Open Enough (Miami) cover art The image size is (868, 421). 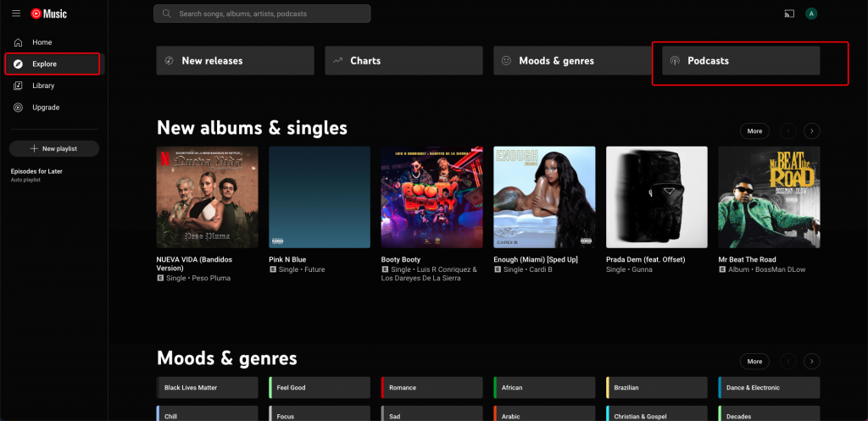pos(544,197)
